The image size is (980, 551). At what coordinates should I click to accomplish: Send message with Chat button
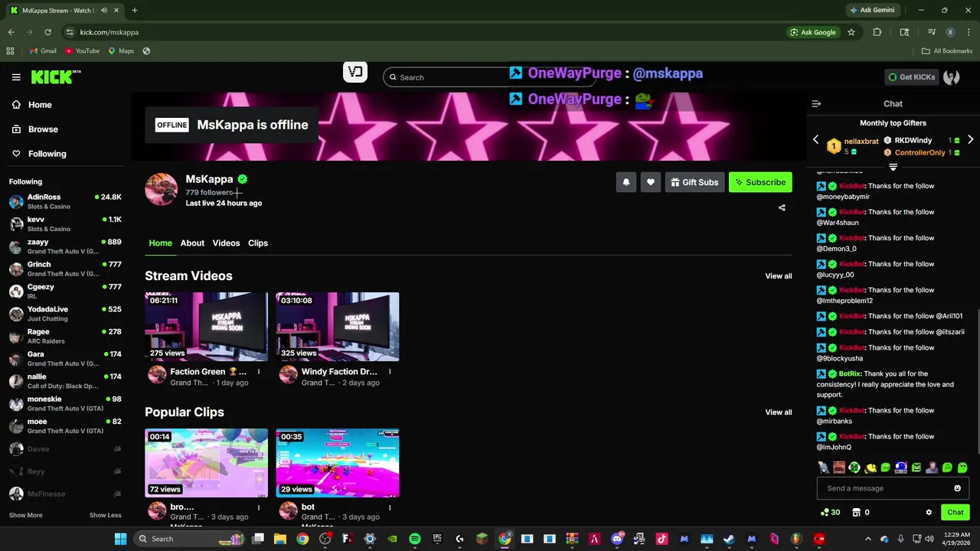(955, 513)
